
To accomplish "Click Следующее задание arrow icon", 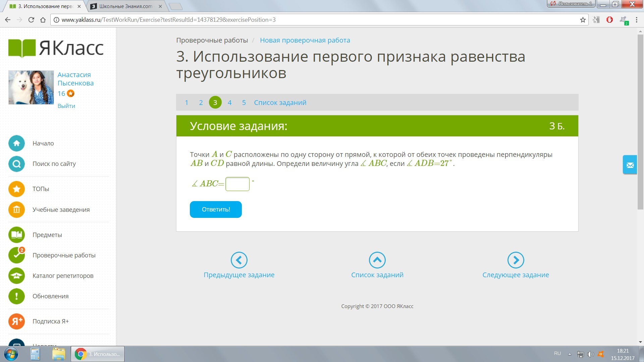I will 516,260.
